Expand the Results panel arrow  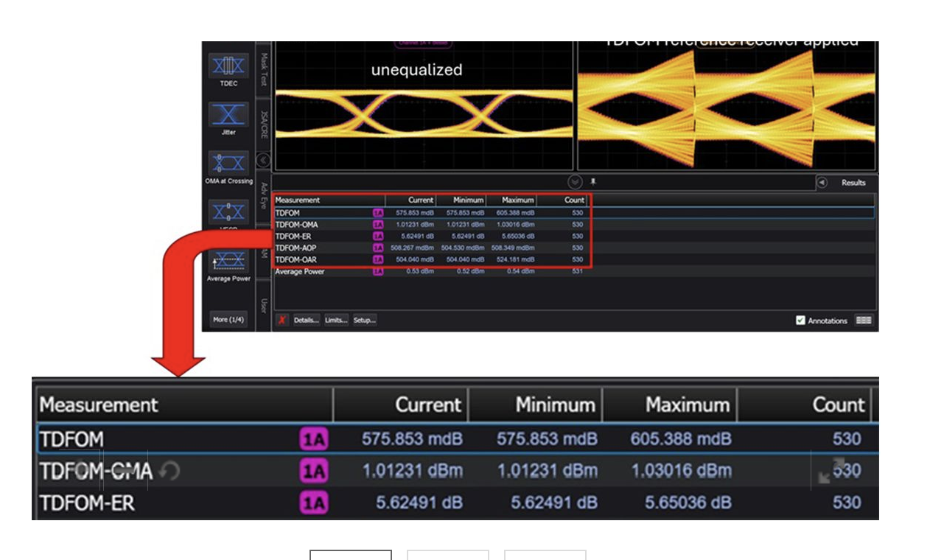pyautogui.click(x=822, y=183)
